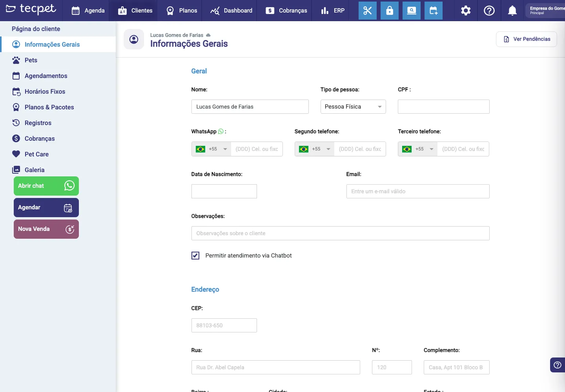Image resolution: width=565 pixels, height=392 pixels.
Task: Click the client avatar icon in header
Action: pos(134,39)
